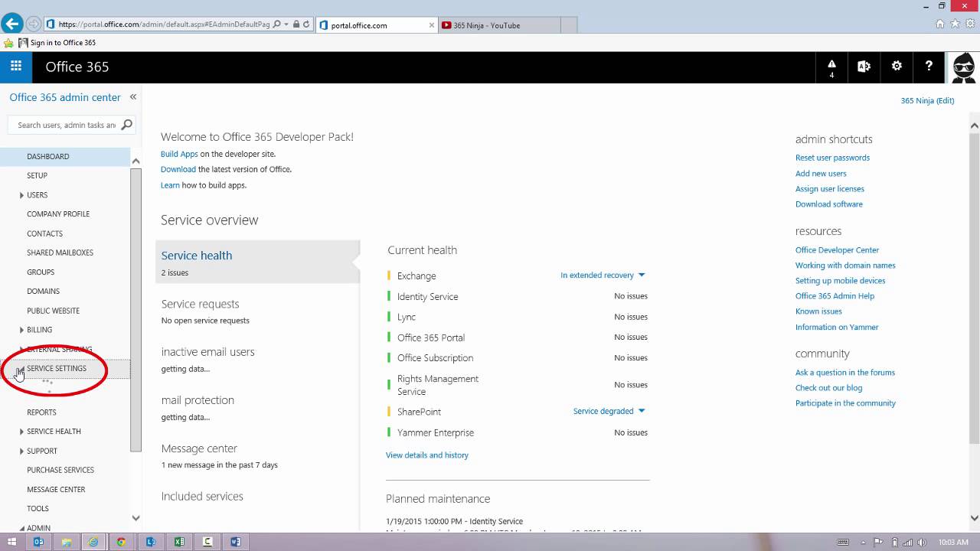Click the lock security icon in address bar
Screen dimensions: 980x551
[296, 24]
